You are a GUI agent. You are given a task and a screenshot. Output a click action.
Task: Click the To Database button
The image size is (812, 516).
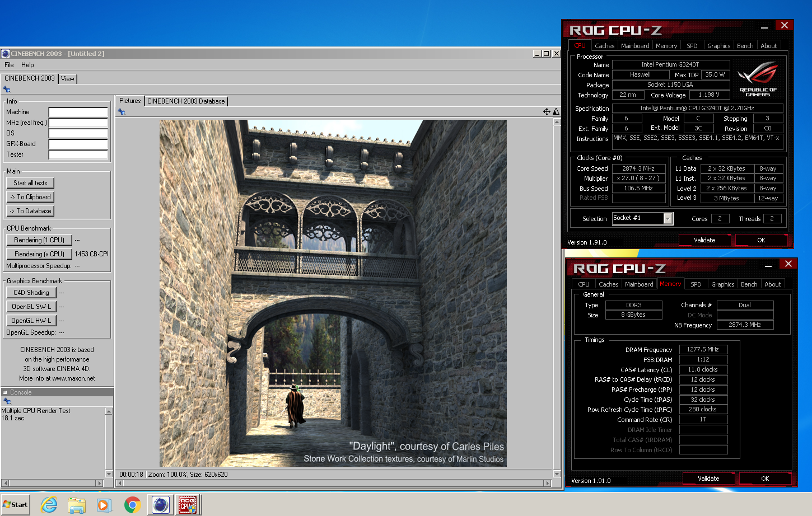pyautogui.click(x=30, y=211)
